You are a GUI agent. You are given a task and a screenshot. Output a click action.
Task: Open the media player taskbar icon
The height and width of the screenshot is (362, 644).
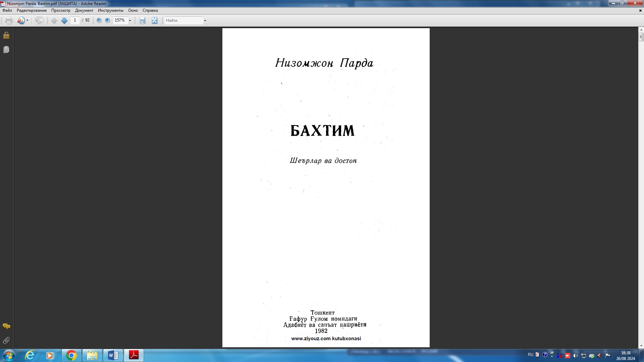coord(50,355)
